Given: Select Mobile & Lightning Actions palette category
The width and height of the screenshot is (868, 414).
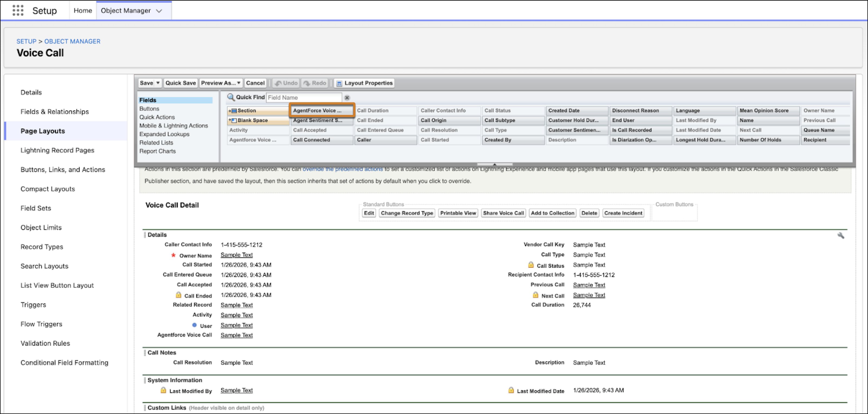Looking at the screenshot, I should (x=174, y=126).
